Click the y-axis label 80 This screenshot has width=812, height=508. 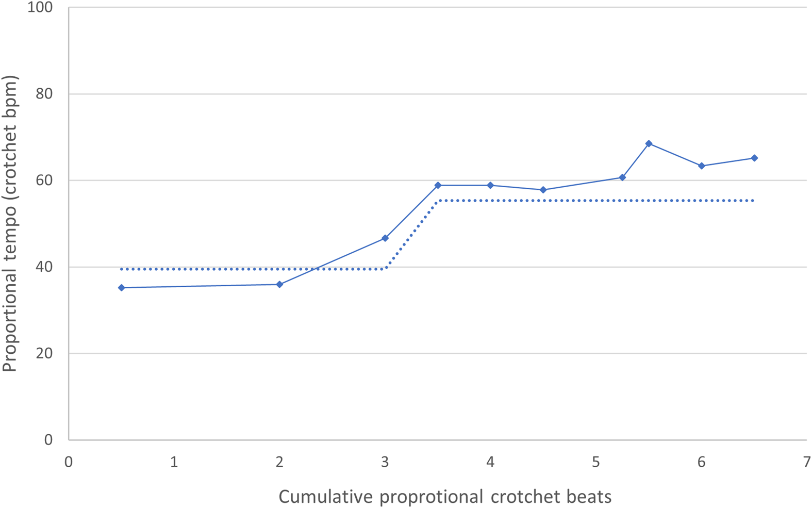point(44,94)
